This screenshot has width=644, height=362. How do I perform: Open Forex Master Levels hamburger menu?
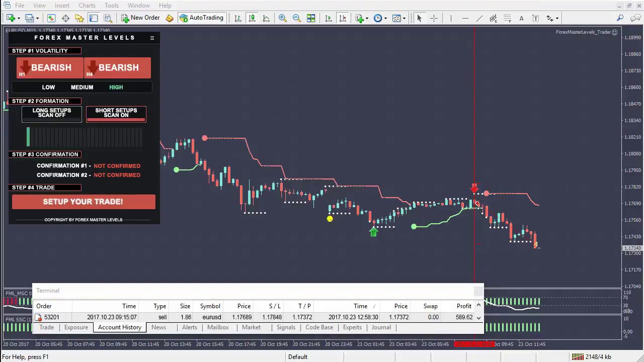coord(152,38)
